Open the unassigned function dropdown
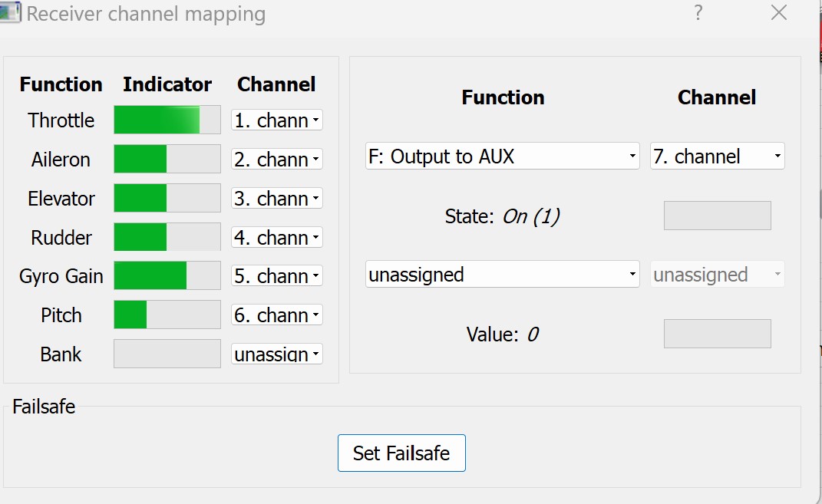 pos(502,275)
